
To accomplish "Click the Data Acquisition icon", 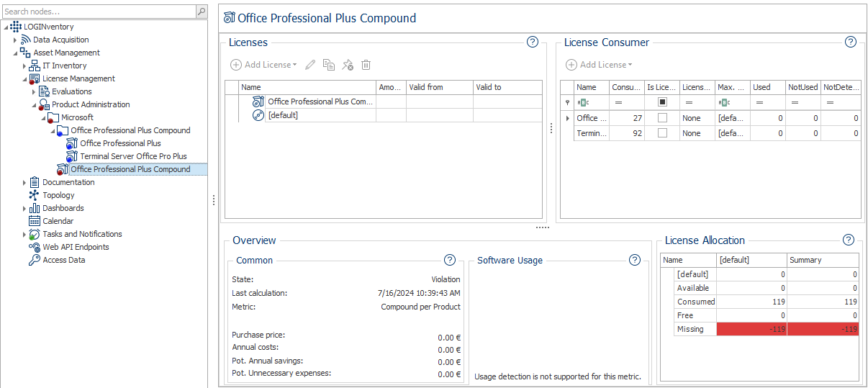I will (25, 40).
